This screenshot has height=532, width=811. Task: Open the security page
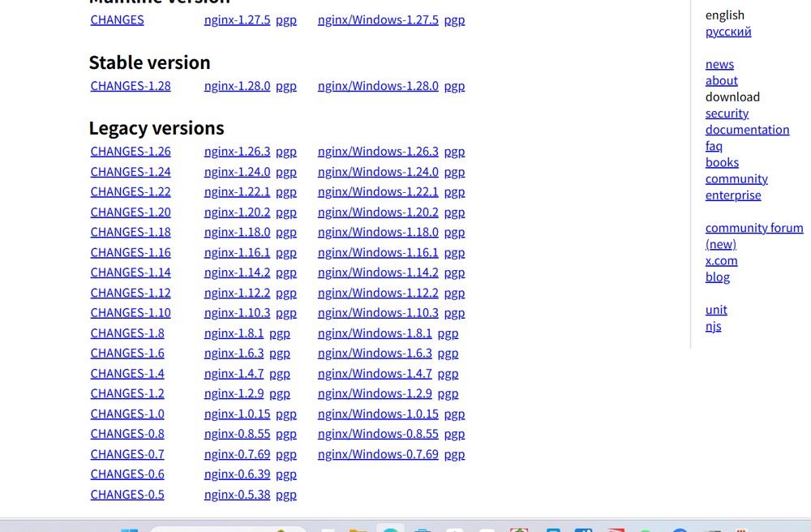[x=727, y=113]
